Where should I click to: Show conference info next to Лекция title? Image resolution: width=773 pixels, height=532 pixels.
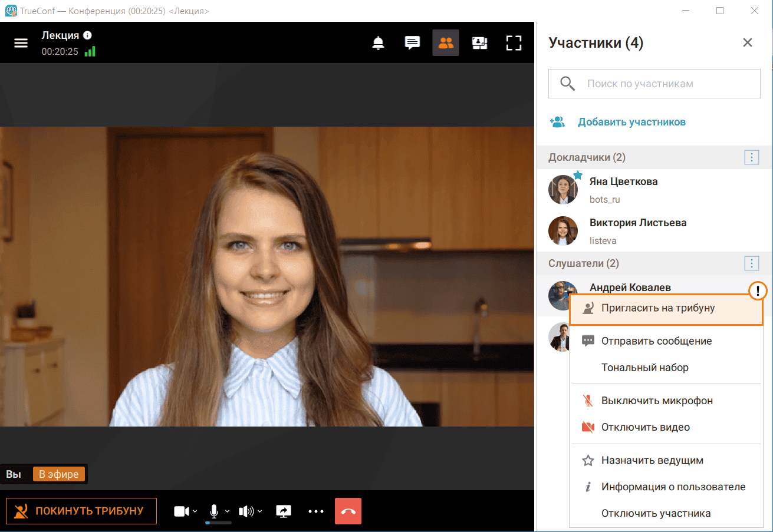coord(87,35)
